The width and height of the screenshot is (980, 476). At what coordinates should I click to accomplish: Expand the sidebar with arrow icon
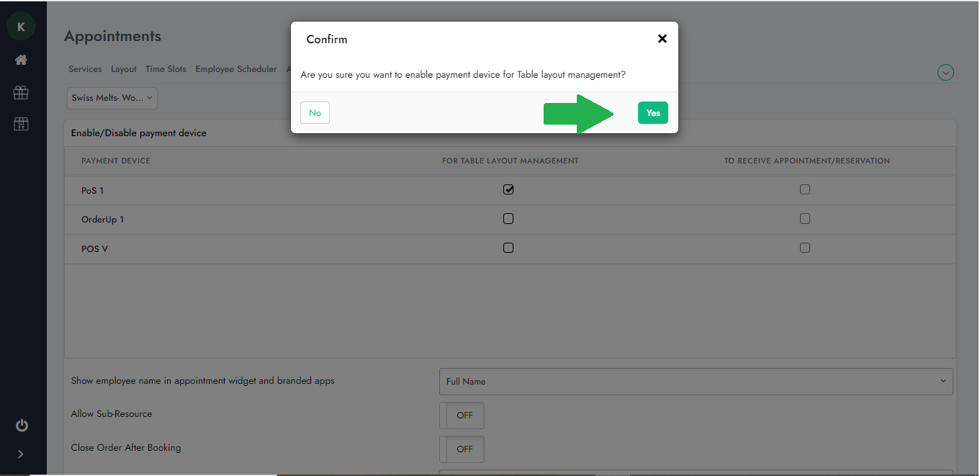coord(21,454)
